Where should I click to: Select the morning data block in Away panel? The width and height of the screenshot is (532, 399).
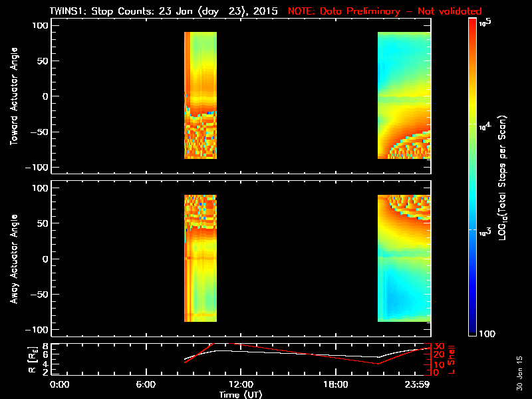pyautogui.click(x=200, y=258)
